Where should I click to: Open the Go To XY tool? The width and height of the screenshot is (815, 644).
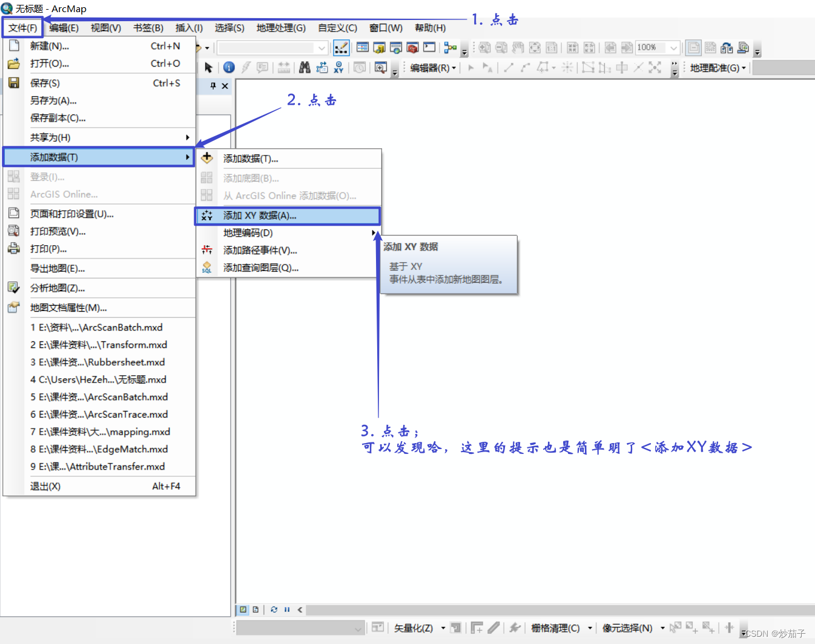[x=338, y=68]
